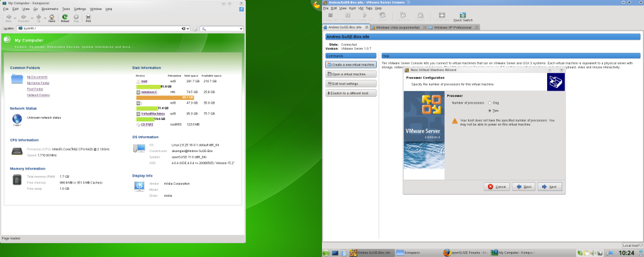Click Revert in VMware toolbar

point(420,17)
